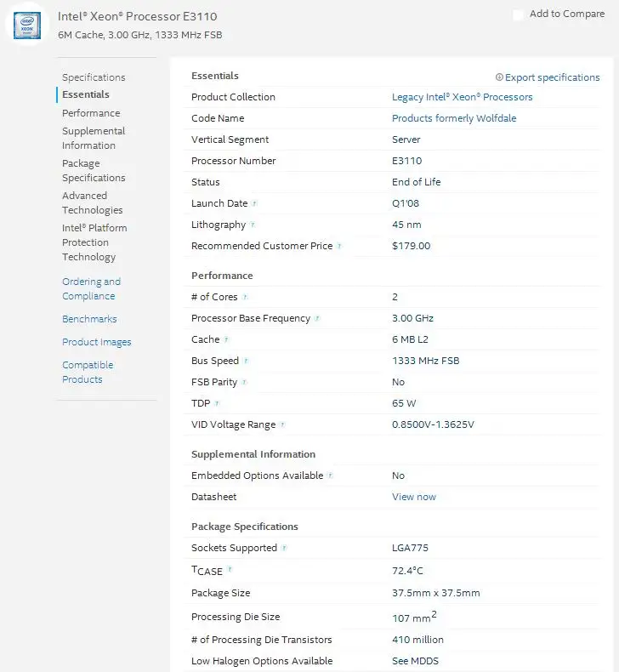Click the 65 W TDP value
This screenshot has width=619, height=672.
pos(404,403)
